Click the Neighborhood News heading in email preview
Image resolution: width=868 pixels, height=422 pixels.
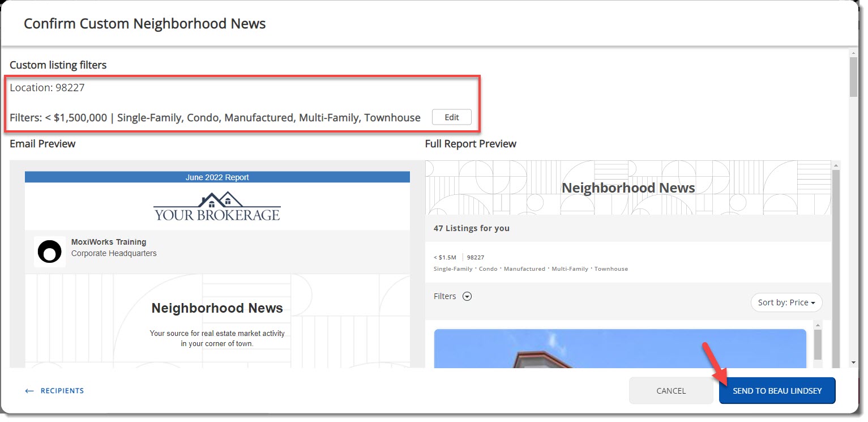(217, 309)
